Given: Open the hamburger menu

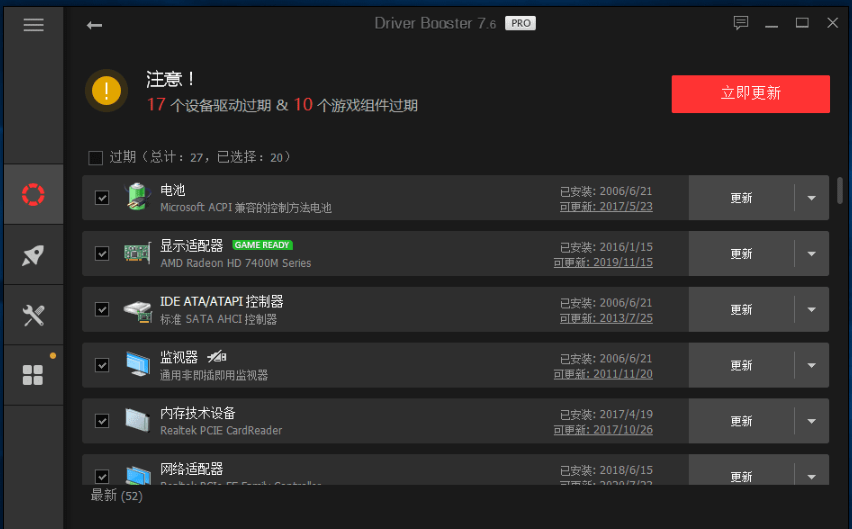Looking at the screenshot, I should [x=33, y=24].
